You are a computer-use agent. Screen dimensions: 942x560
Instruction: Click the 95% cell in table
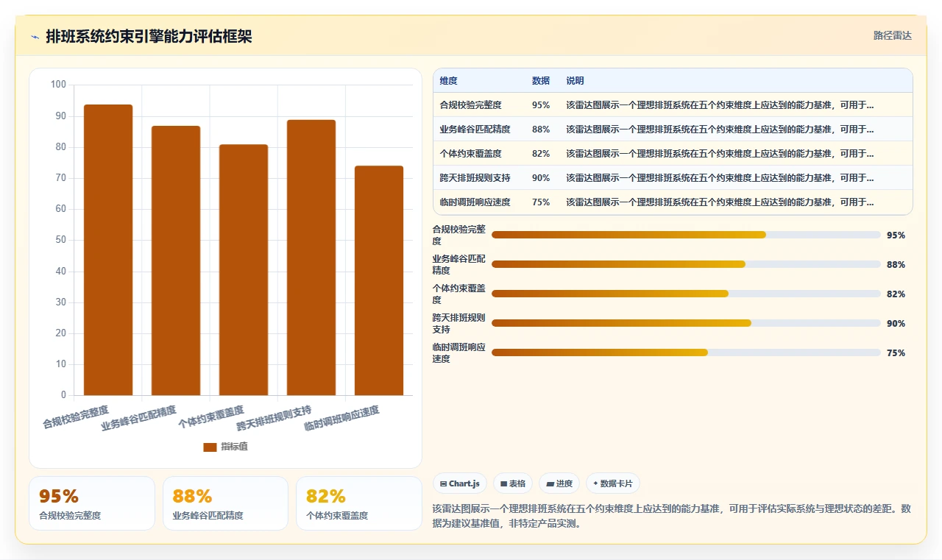(541, 105)
